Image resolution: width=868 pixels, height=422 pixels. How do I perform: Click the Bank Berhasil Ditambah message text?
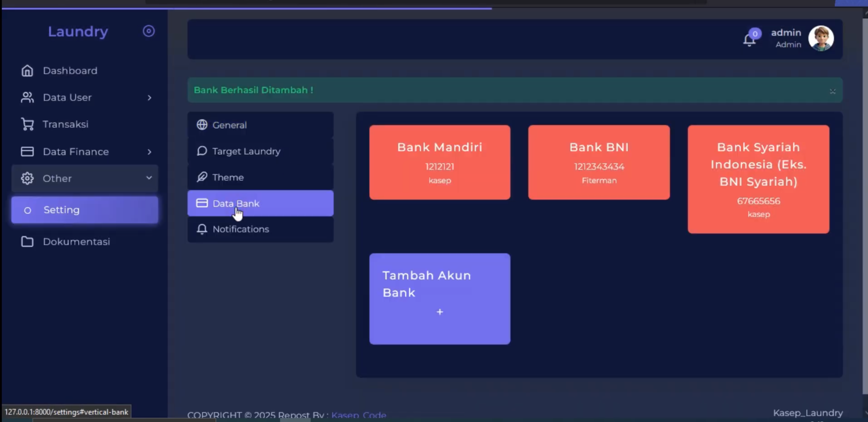coord(253,90)
